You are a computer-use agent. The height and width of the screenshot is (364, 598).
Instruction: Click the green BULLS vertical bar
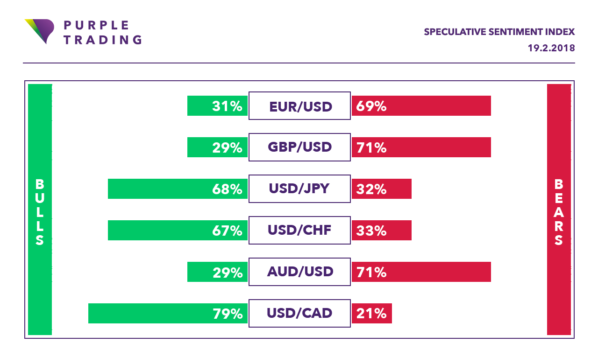pyautogui.click(x=40, y=210)
